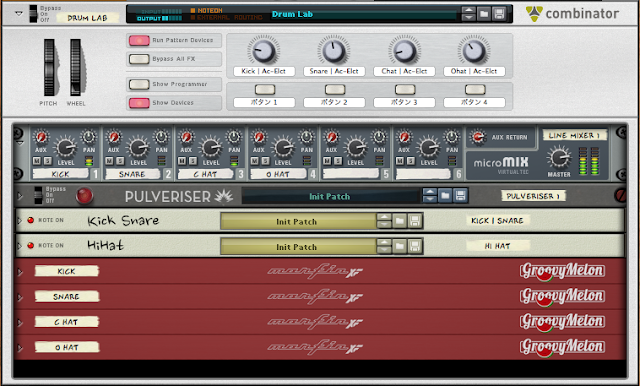This screenshot has width=640, height=386.
Task: Click the ボタン 2 combinator button
Action: coord(335,89)
